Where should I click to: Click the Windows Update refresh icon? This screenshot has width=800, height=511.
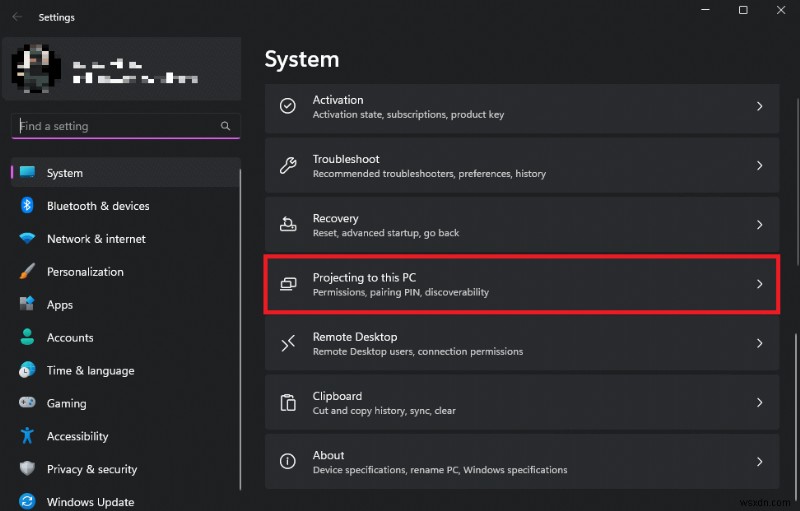pos(27,501)
